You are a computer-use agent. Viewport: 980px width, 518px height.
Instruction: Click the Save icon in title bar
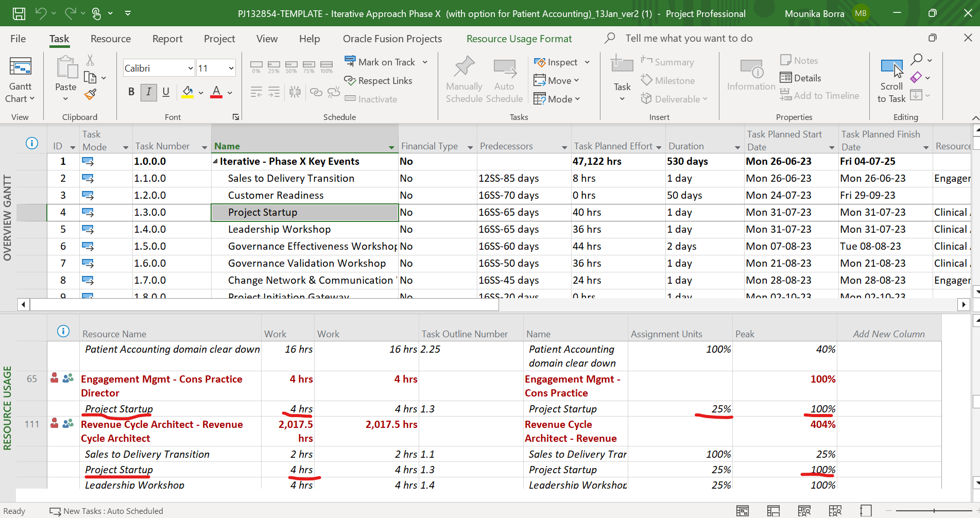[19, 13]
